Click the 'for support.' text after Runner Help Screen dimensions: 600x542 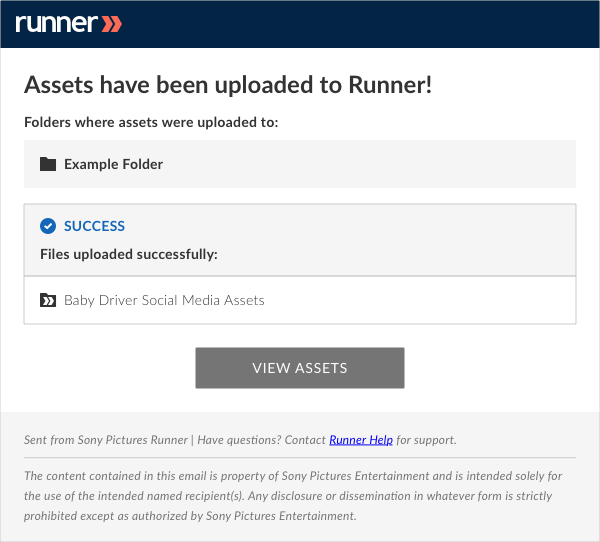[x=426, y=440]
